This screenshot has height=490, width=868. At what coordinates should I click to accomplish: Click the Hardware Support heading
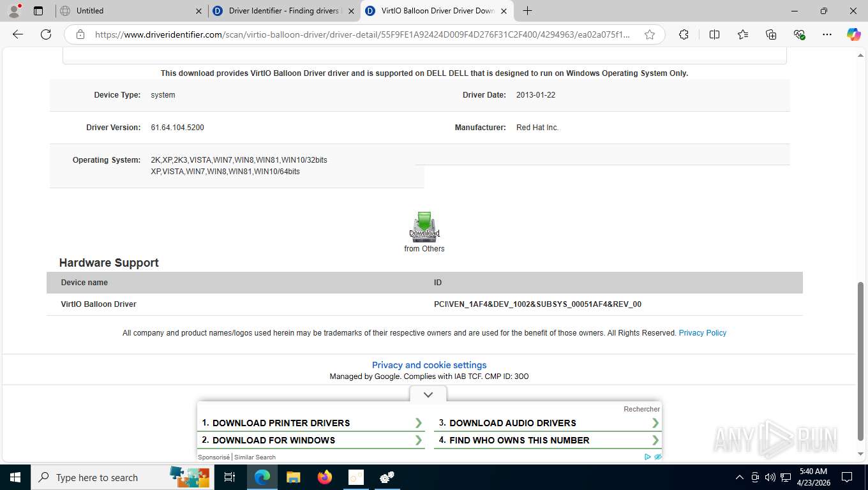(x=108, y=263)
